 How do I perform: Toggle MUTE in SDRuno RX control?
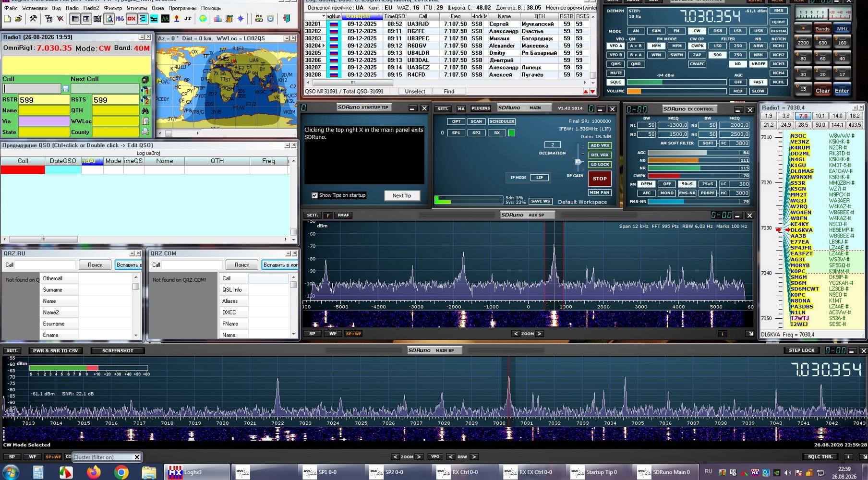click(616, 73)
